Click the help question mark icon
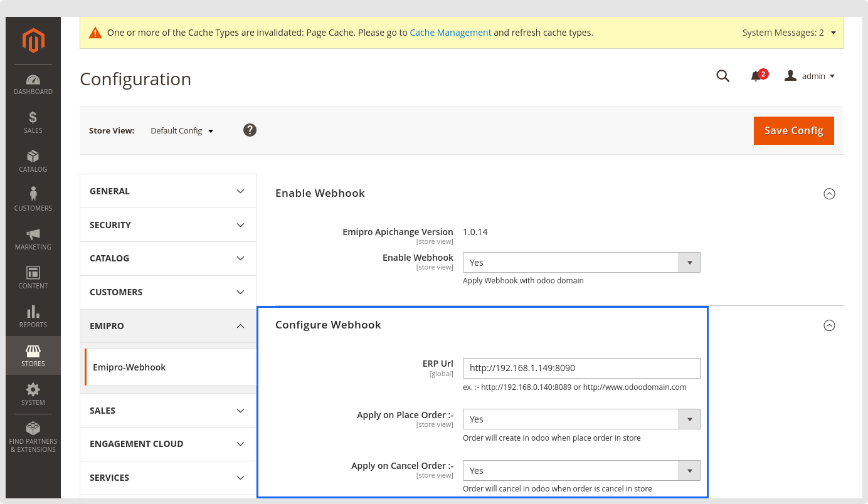The height and width of the screenshot is (504, 868). tap(250, 130)
